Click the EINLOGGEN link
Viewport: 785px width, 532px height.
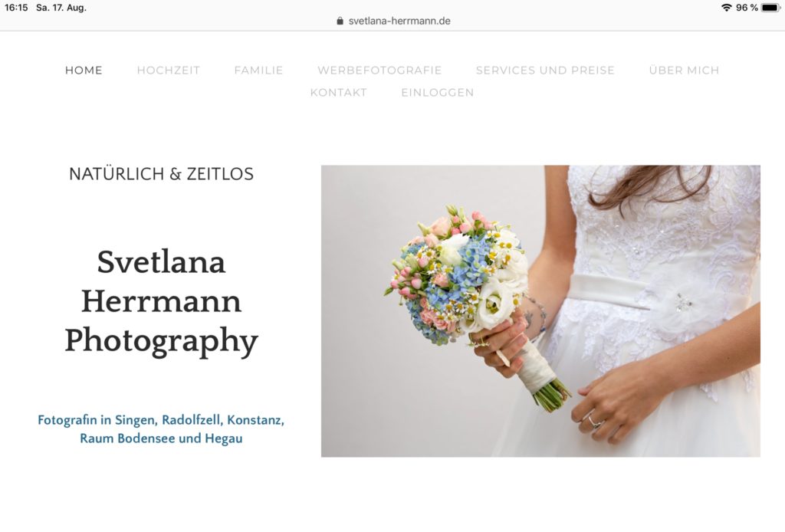click(438, 93)
